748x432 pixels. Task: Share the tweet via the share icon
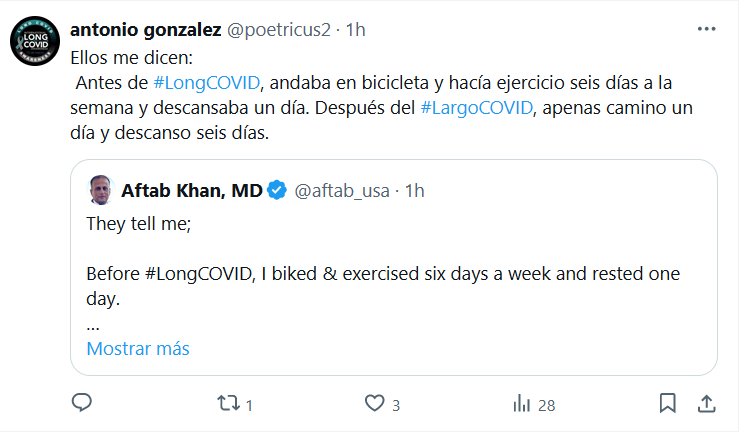pyautogui.click(x=705, y=403)
